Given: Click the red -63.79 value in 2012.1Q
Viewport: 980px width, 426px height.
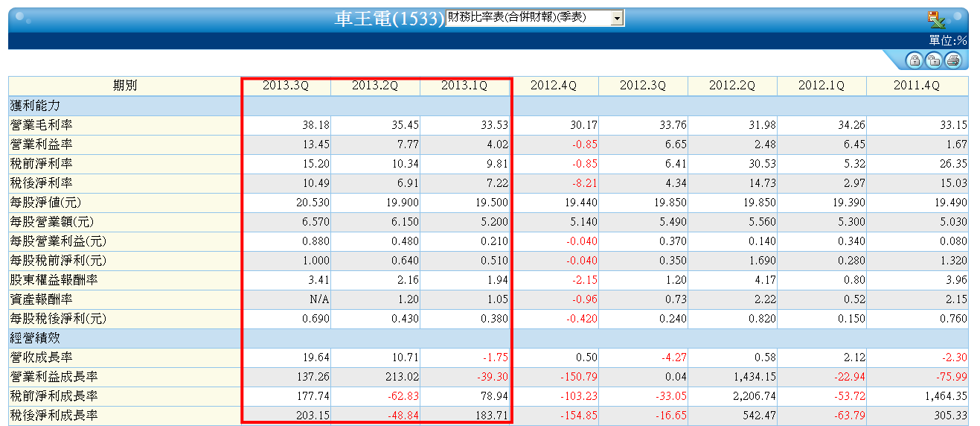Looking at the screenshot, I should [849, 416].
